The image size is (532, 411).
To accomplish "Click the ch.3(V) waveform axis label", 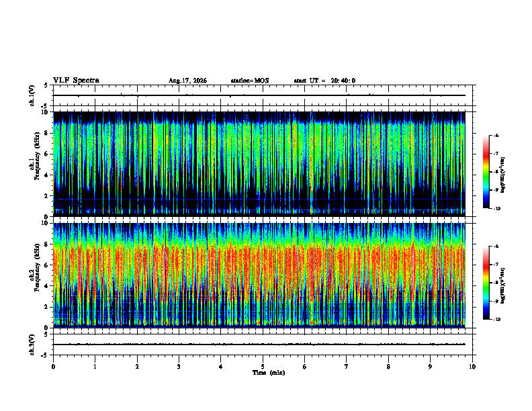I will coord(32,345).
